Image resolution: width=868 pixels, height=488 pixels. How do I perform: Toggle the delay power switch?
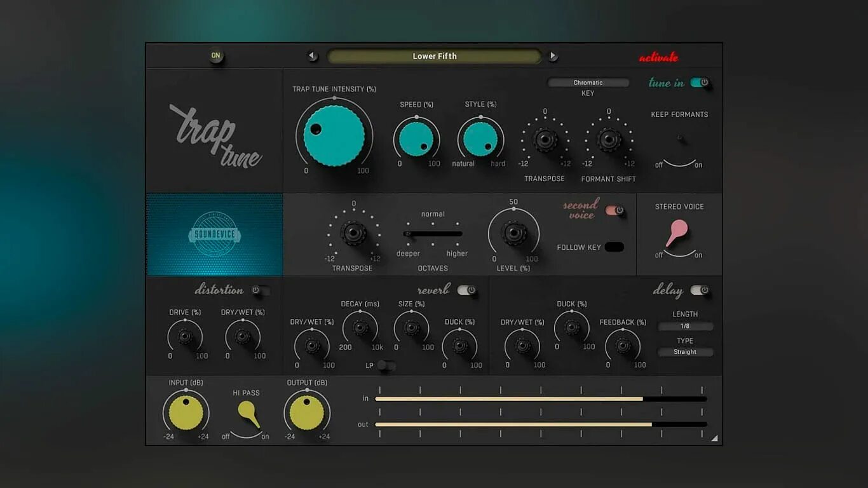click(700, 290)
